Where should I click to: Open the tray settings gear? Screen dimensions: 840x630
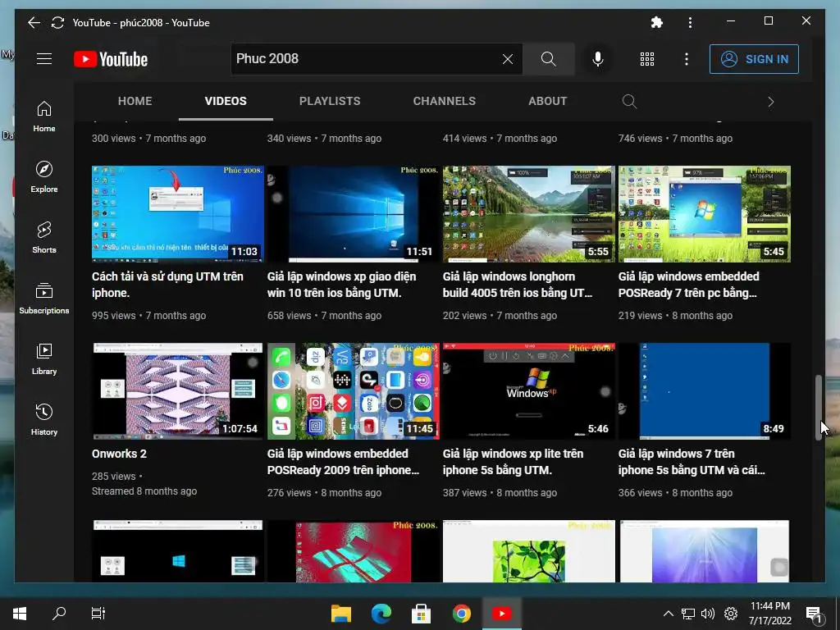(x=731, y=614)
